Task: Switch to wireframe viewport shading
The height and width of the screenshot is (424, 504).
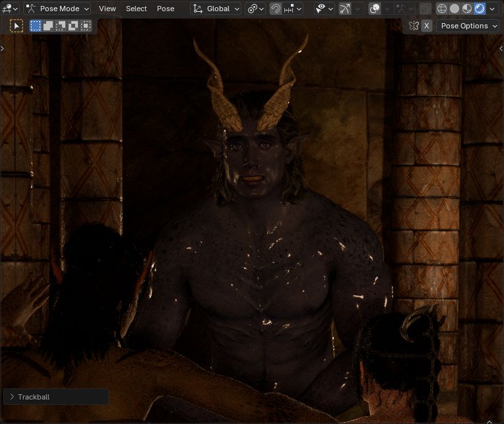Action: (442, 9)
